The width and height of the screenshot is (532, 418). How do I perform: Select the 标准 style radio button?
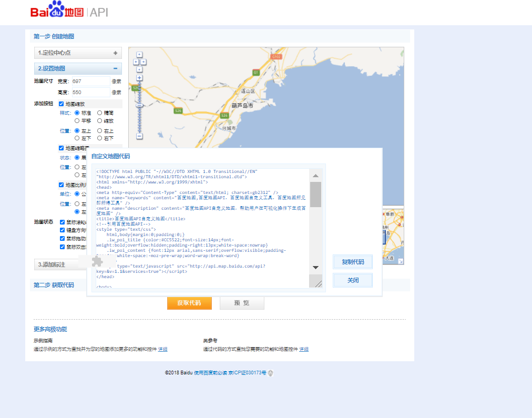tap(77, 113)
